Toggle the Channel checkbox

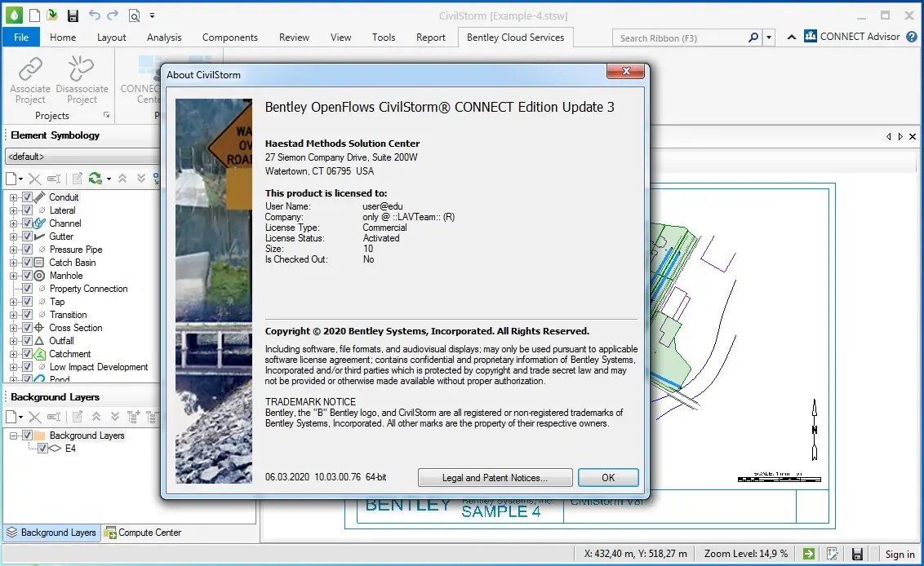tap(27, 223)
